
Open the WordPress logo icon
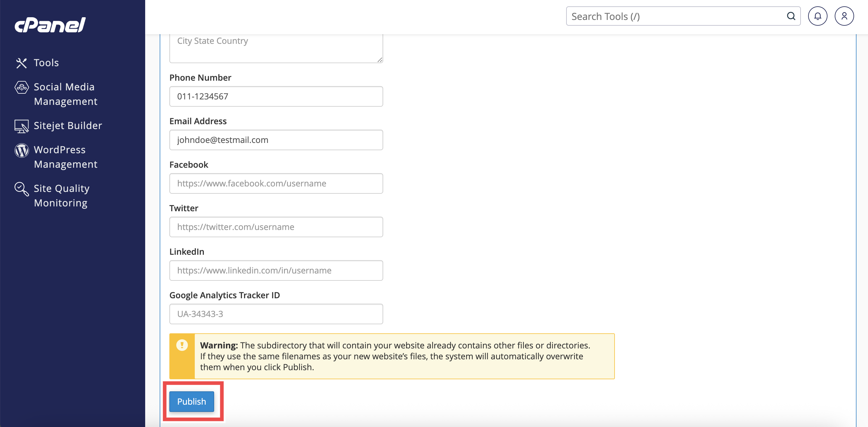click(x=21, y=150)
